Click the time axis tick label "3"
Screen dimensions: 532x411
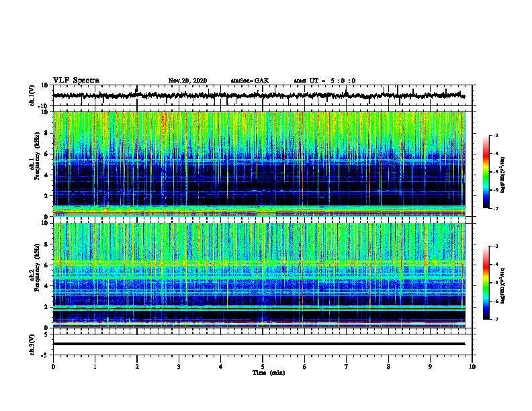point(179,367)
